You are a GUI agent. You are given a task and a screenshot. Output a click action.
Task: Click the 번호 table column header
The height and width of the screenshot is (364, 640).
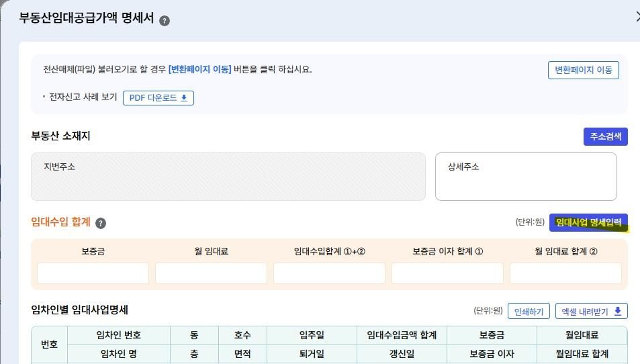point(50,345)
